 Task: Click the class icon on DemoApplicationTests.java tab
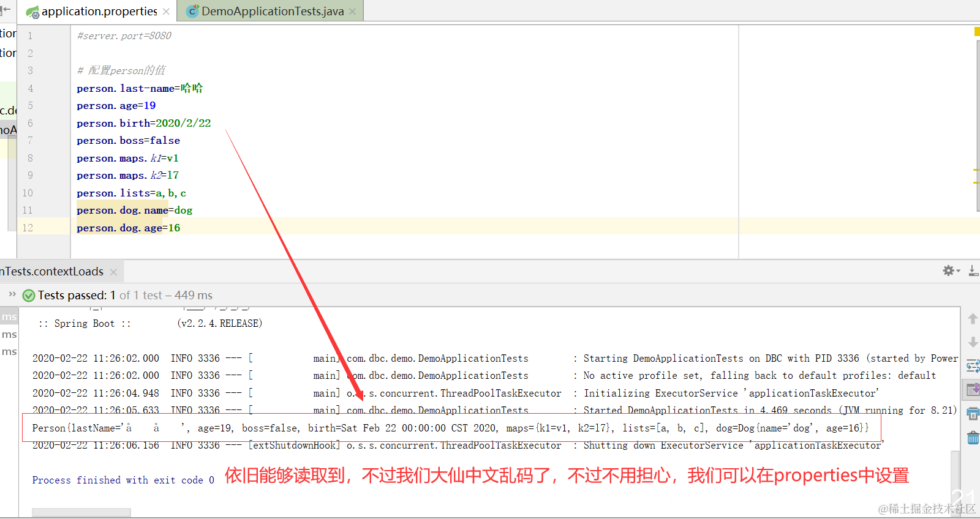[x=192, y=11]
